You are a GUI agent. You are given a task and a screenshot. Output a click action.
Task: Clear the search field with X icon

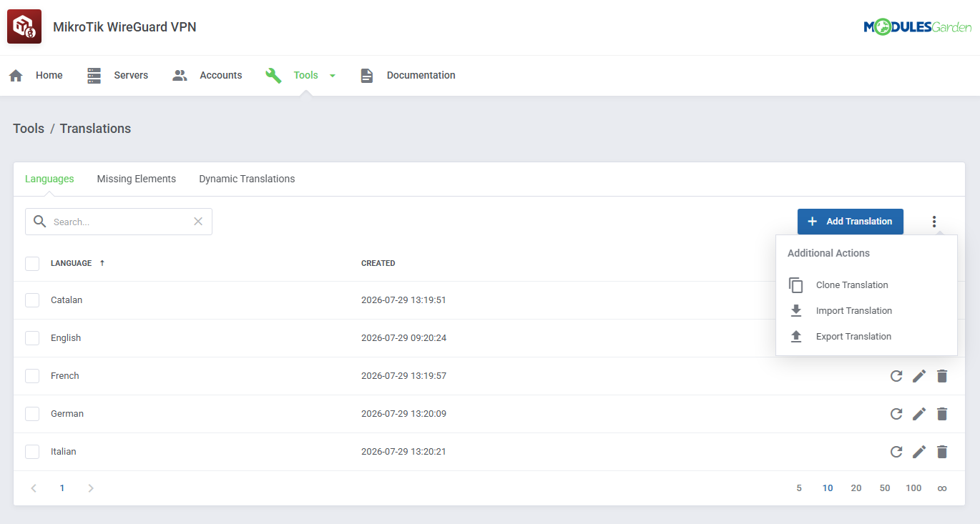click(198, 222)
